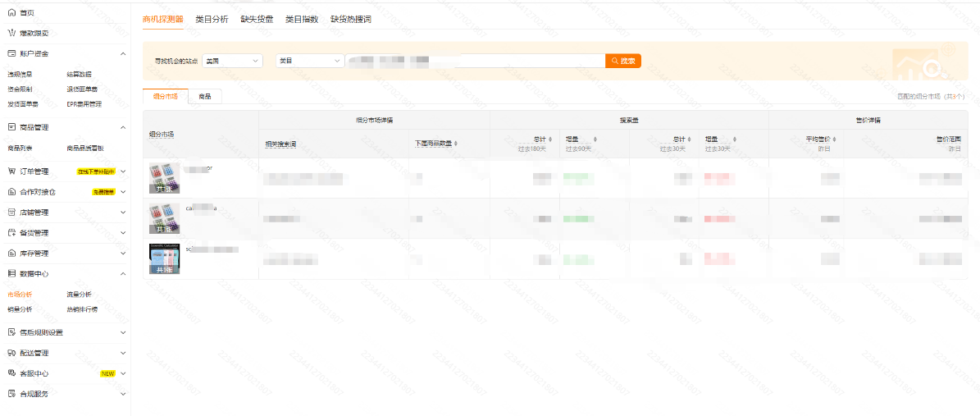Switch to 缺货热搜词 tab
The width and height of the screenshot is (980, 416).
[351, 20]
